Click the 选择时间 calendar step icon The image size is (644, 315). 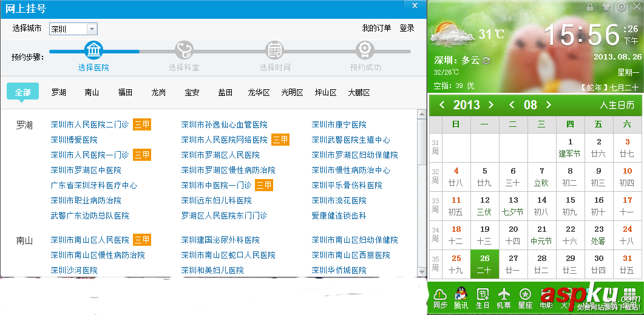click(x=274, y=50)
